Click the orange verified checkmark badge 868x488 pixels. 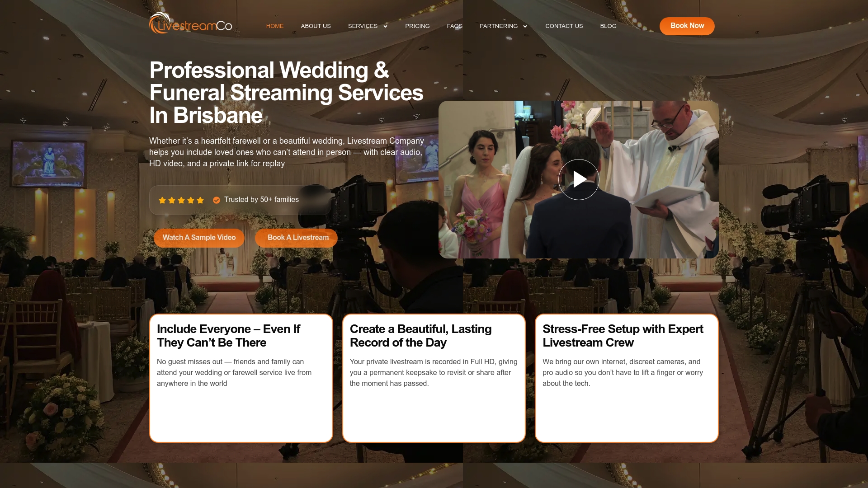217,200
